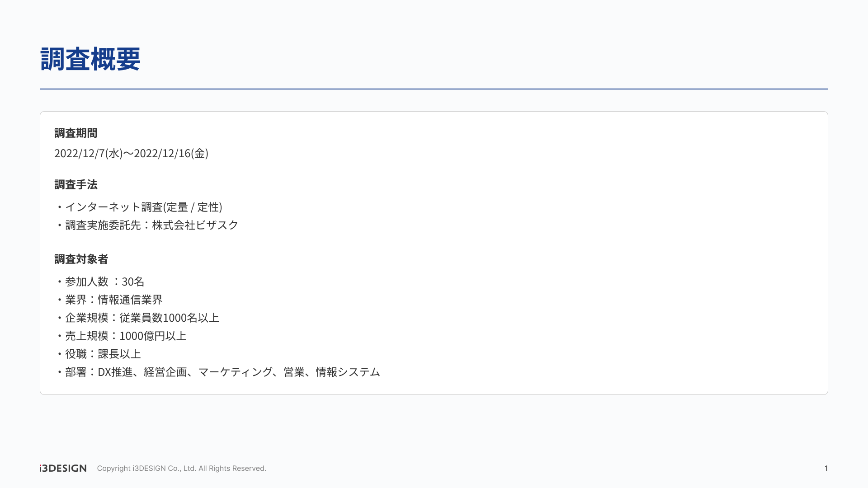Click the 調査概要 slide title
This screenshot has width=868, height=488.
click(90, 59)
